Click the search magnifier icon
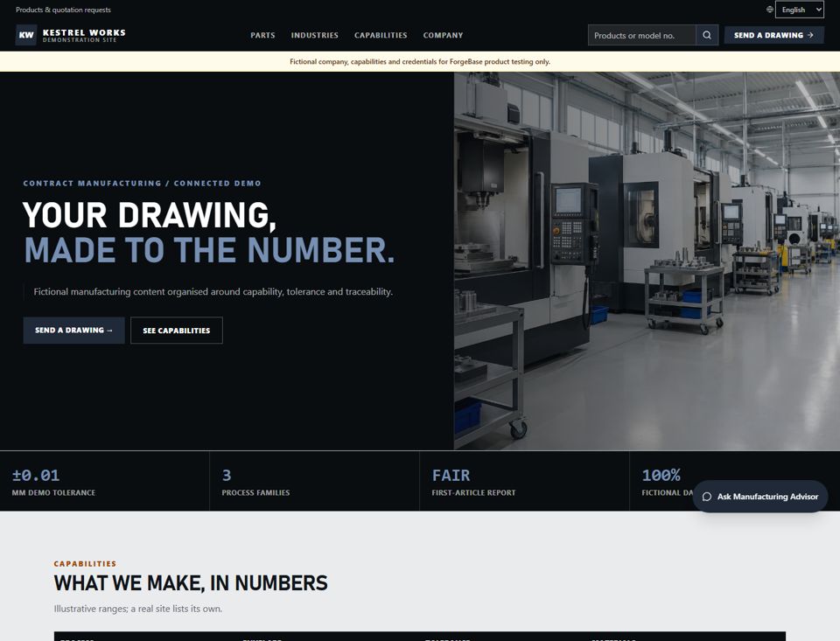 point(707,35)
